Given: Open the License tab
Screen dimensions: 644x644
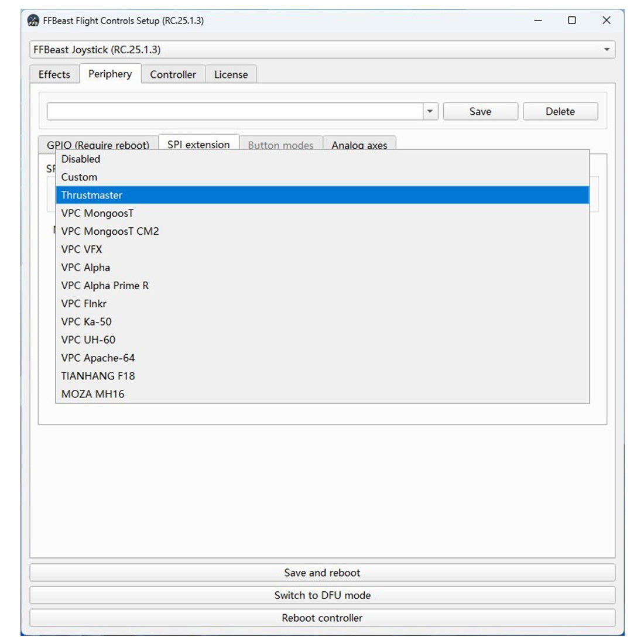Looking at the screenshot, I should pyautogui.click(x=231, y=74).
